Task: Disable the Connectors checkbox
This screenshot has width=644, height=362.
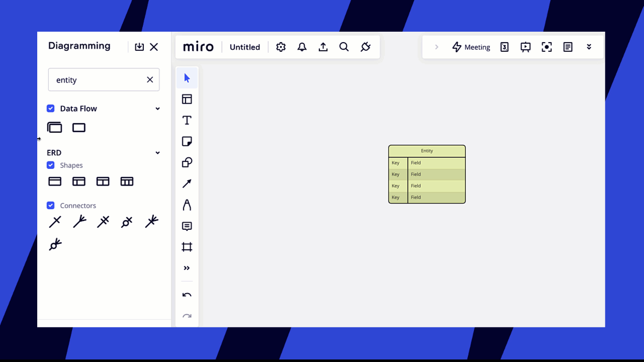Action: [x=50, y=205]
